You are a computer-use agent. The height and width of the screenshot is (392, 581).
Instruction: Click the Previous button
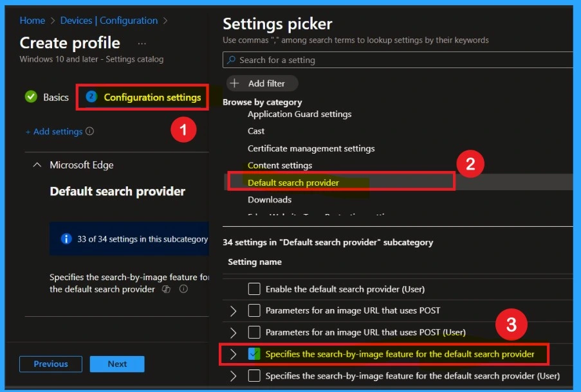click(x=51, y=364)
